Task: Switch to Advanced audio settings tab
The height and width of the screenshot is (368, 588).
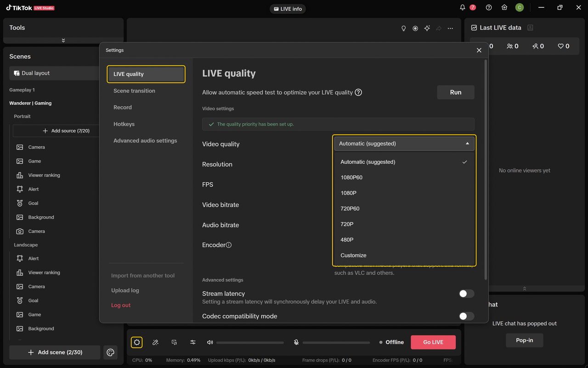Action: point(145,141)
